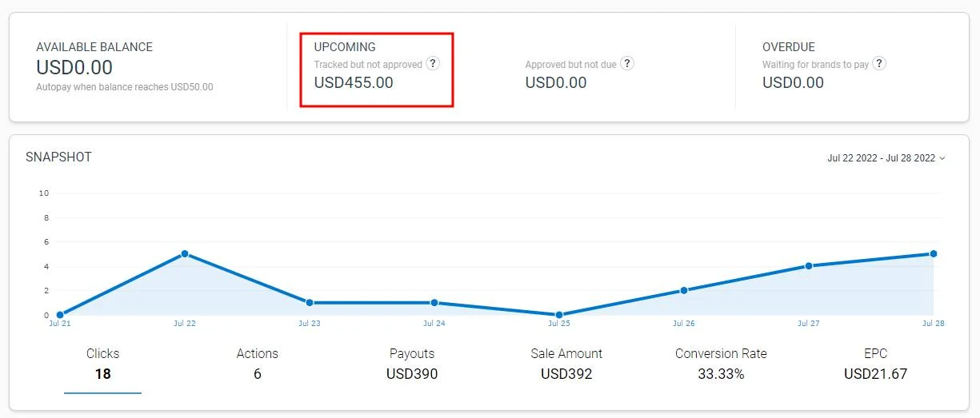Click the Jul 21 data point on chart
The width and height of the screenshot is (980, 418).
(60, 315)
